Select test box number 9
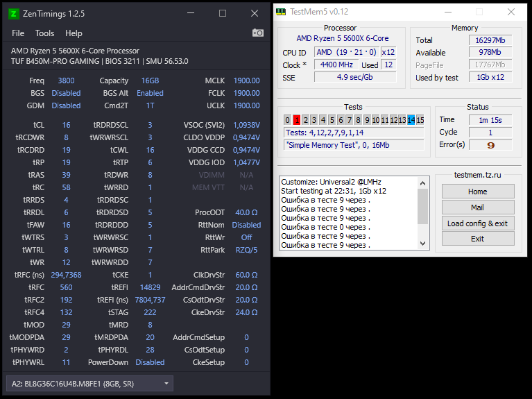532x399 pixels. coord(367,120)
